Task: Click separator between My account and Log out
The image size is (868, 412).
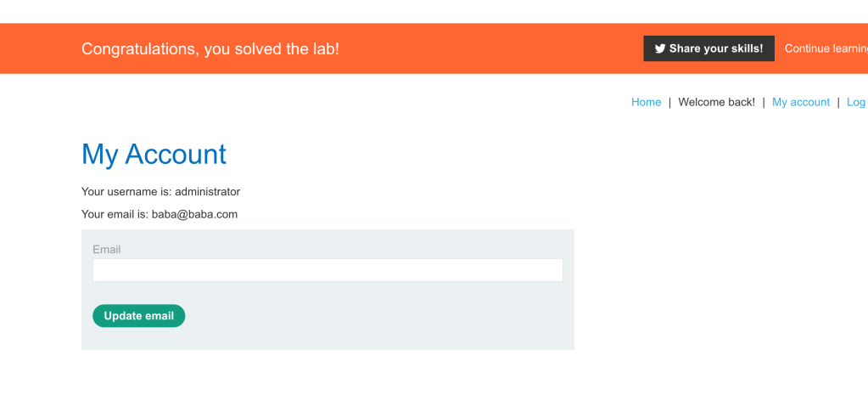Action: point(838,102)
